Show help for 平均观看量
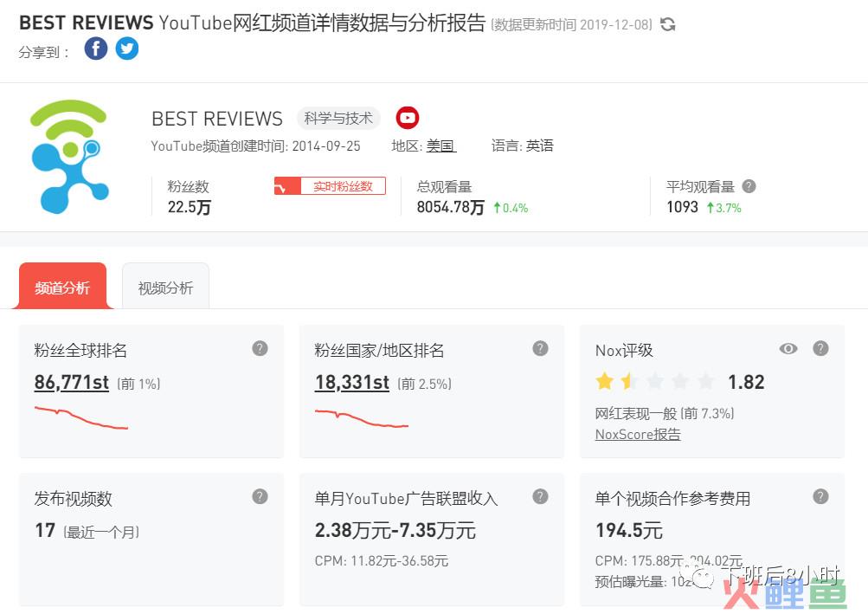The height and width of the screenshot is (614, 868). click(749, 186)
